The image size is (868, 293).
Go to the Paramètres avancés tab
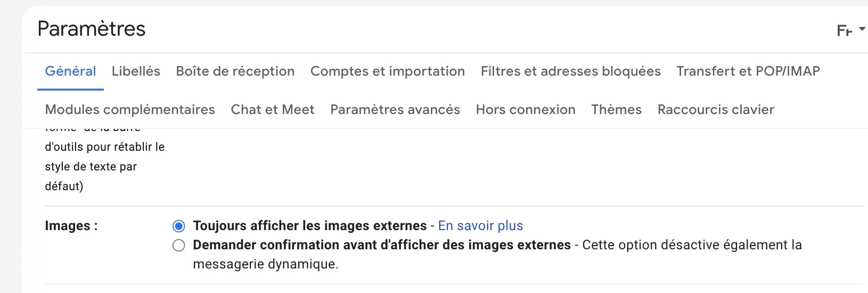click(395, 110)
